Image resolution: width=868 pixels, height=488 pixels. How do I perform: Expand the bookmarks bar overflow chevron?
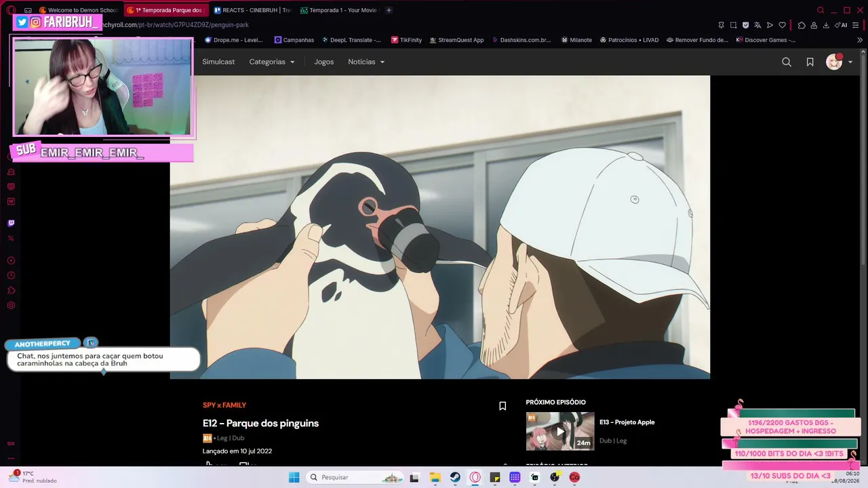tap(860, 40)
